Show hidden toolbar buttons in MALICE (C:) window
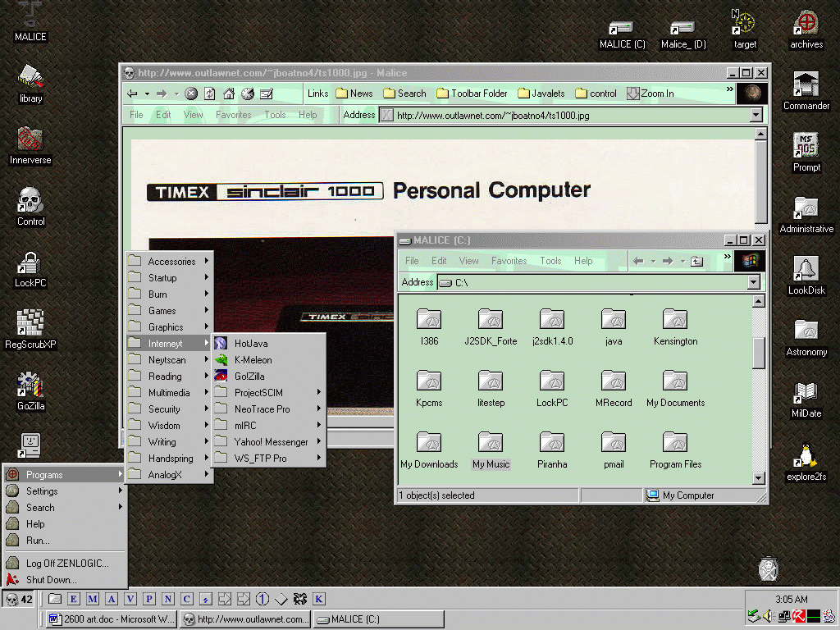 (x=727, y=257)
